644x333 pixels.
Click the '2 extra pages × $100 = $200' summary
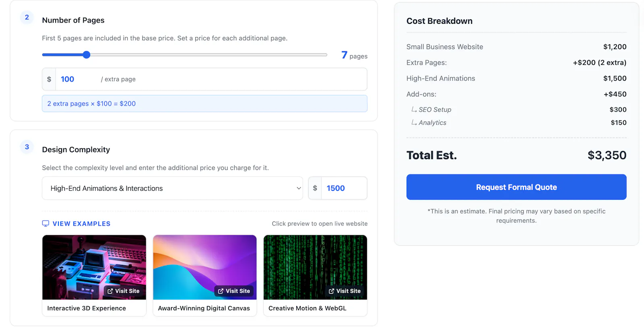204,103
